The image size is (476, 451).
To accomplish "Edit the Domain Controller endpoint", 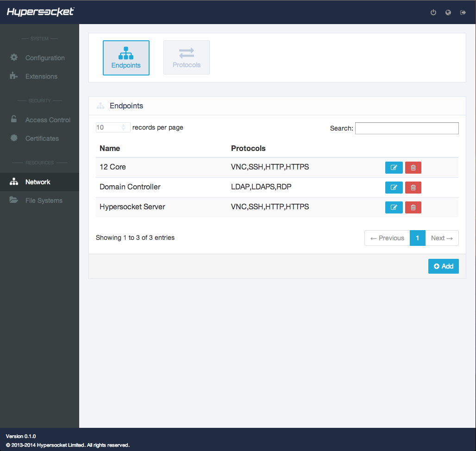I will [394, 188].
